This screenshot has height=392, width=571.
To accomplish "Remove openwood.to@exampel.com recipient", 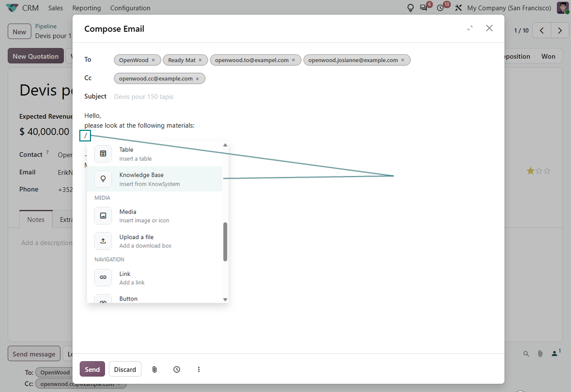I will point(294,60).
